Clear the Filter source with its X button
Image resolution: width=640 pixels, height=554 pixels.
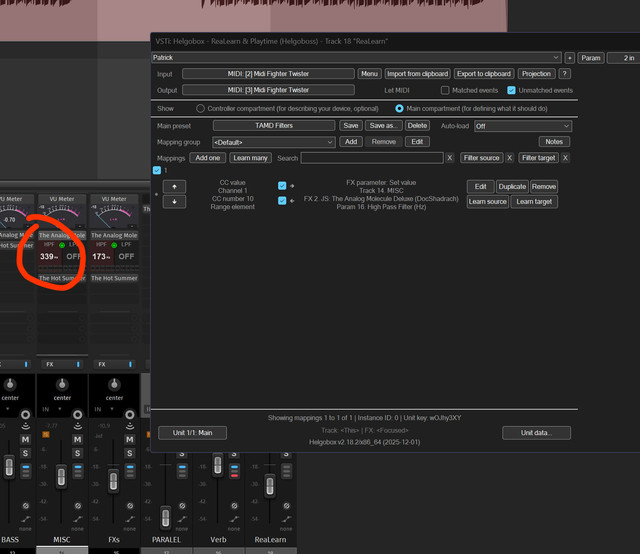[x=509, y=158]
